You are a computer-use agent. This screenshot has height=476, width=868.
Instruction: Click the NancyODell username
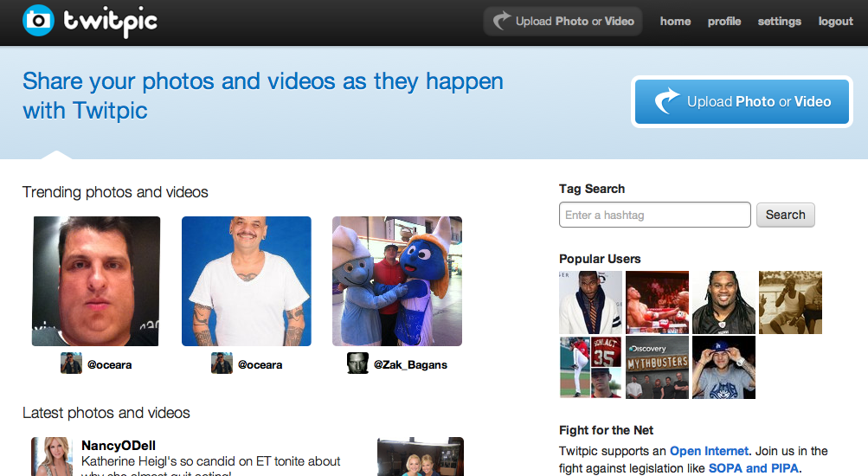pos(119,446)
